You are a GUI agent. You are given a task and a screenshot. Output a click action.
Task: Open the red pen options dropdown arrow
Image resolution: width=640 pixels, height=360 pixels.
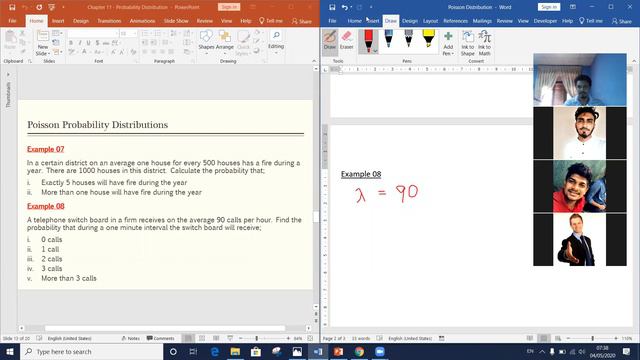375,51
